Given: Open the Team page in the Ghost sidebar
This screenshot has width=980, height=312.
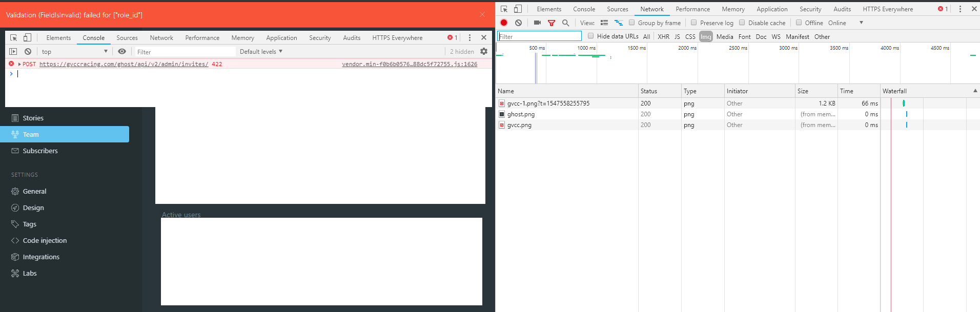Looking at the screenshot, I should (x=65, y=134).
